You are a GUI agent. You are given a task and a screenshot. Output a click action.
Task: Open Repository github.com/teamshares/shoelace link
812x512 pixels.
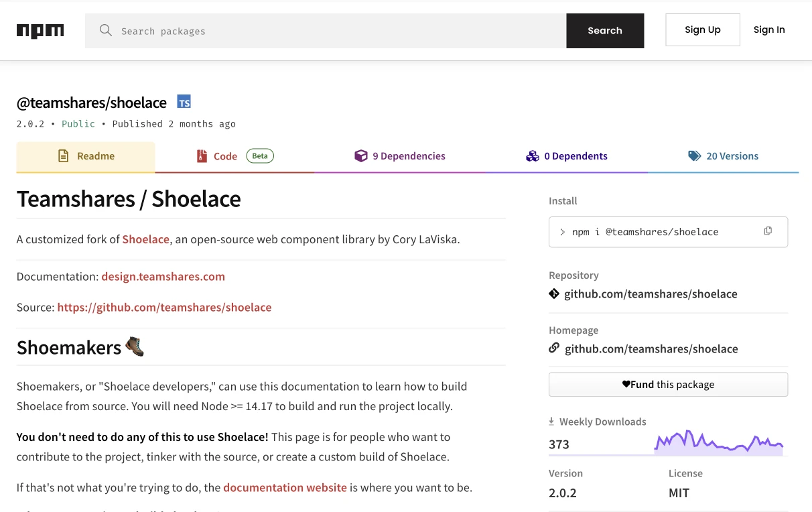coord(651,294)
